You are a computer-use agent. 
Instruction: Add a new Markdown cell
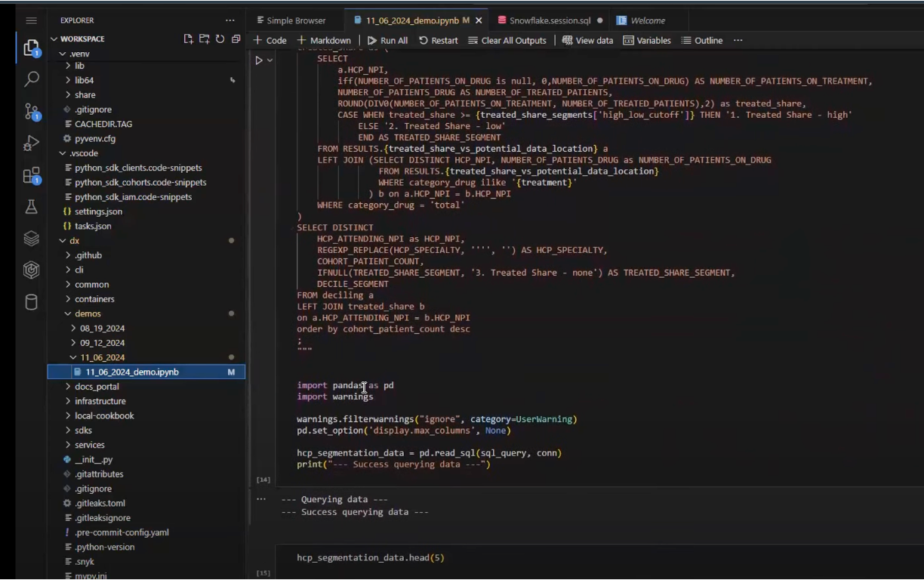pos(324,40)
